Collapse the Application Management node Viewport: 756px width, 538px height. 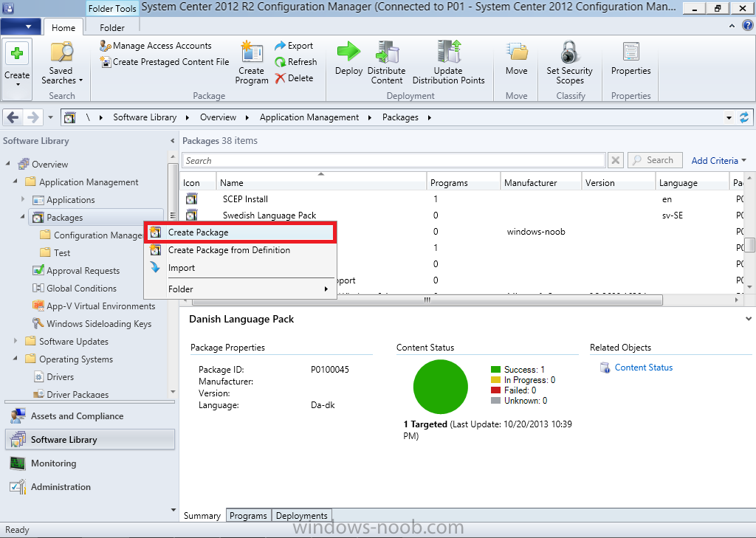(x=16, y=182)
